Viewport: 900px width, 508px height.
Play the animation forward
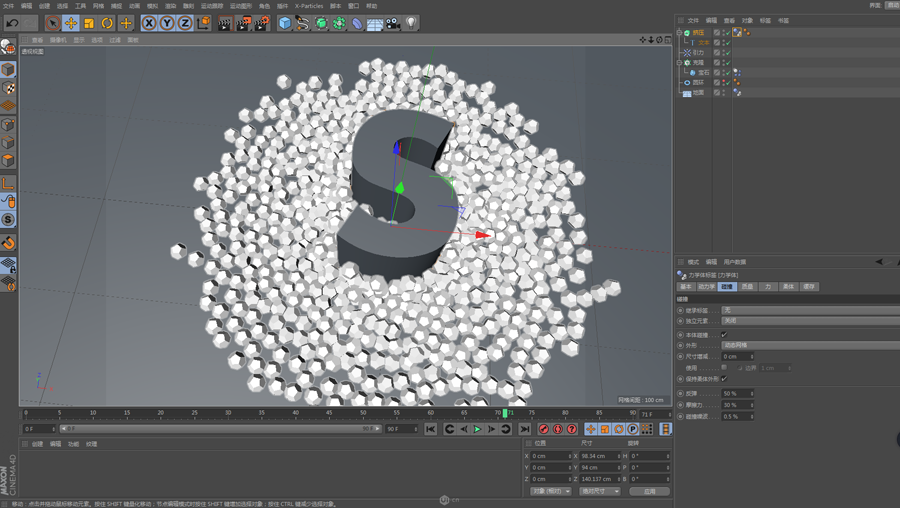pyautogui.click(x=478, y=429)
